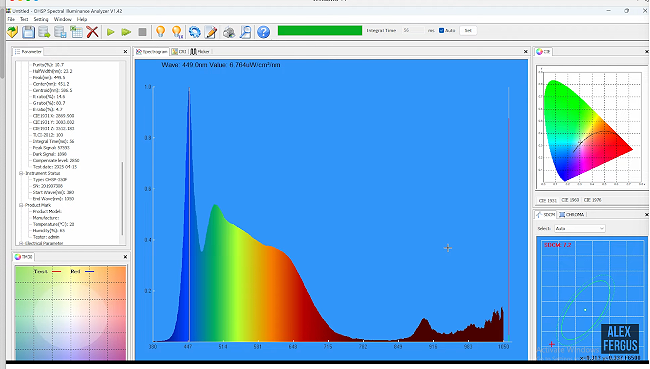The height and width of the screenshot is (369, 650).
Task: Open the Setting menu
Action: [x=41, y=19]
